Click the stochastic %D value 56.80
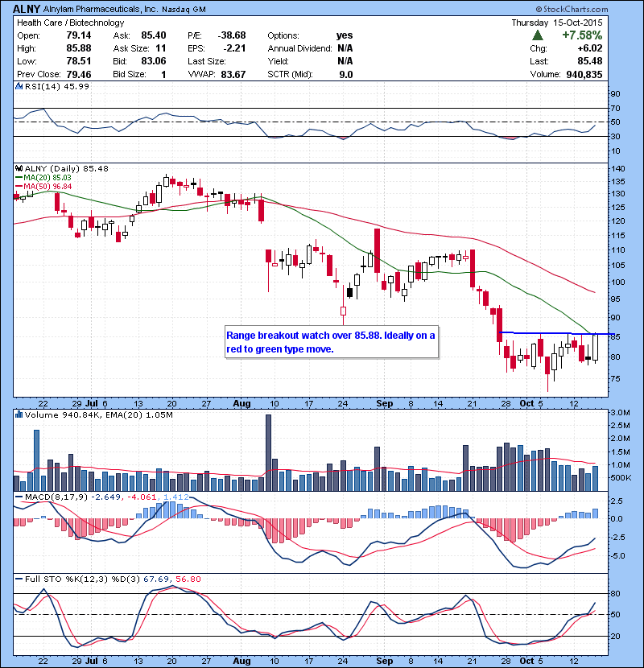The width and height of the screenshot is (644, 668). [188, 579]
